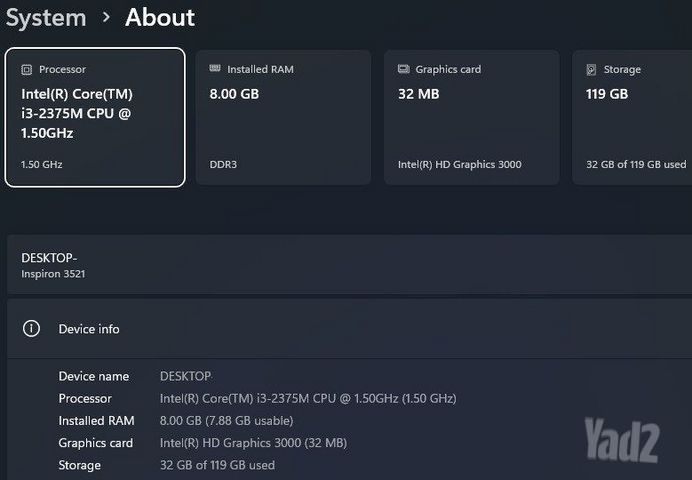Click the Device info circle icon
Viewport: 692px width, 480px height.
coord(31,329)
